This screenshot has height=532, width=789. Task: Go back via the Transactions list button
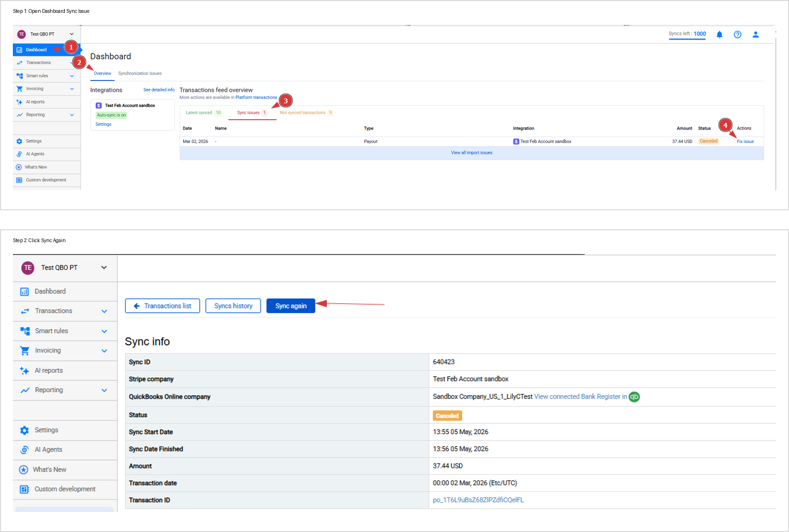[162, 306]
